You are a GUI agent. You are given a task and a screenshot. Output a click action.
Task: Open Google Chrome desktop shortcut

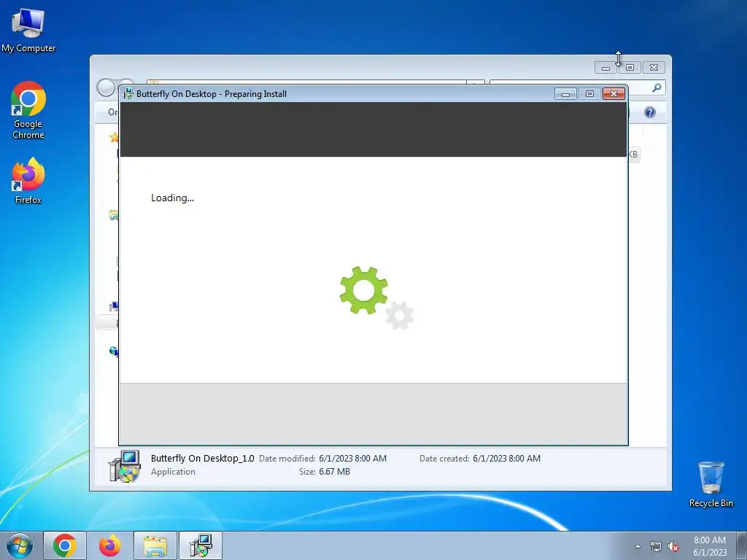(28, 110)
